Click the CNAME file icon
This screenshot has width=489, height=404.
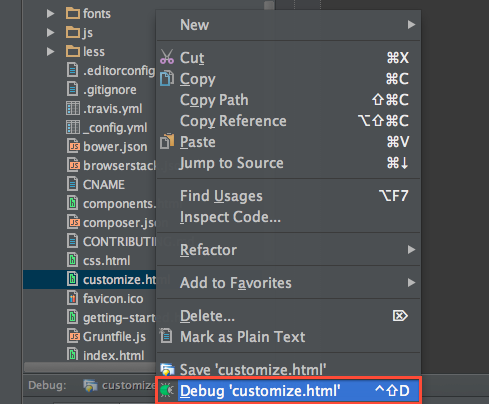tap(72, 184)
